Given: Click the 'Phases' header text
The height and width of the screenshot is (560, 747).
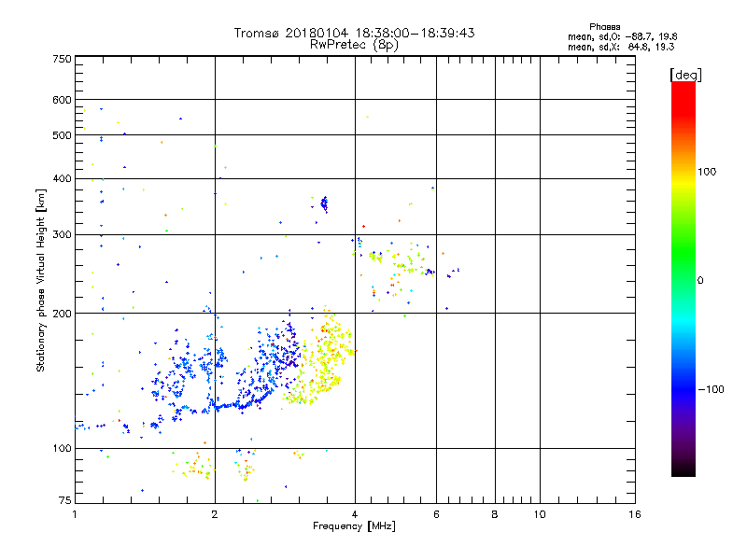Looking at the screenshot, I should pyautogui.click(x=604, y=27).
